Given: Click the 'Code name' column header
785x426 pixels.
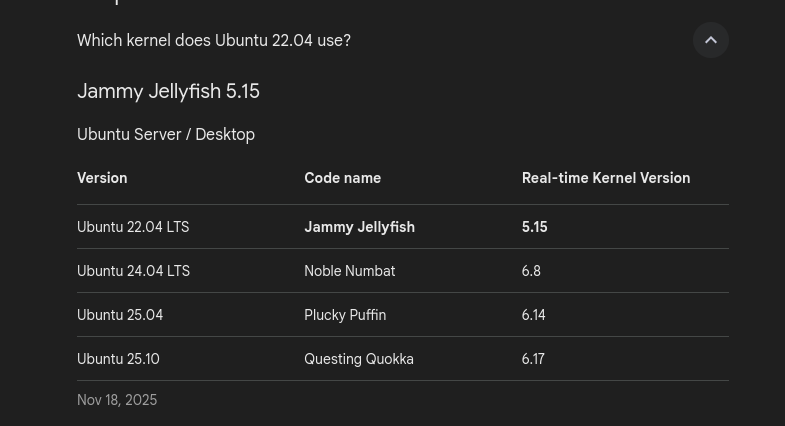Looking at the screenshot, I should [342, 178].
